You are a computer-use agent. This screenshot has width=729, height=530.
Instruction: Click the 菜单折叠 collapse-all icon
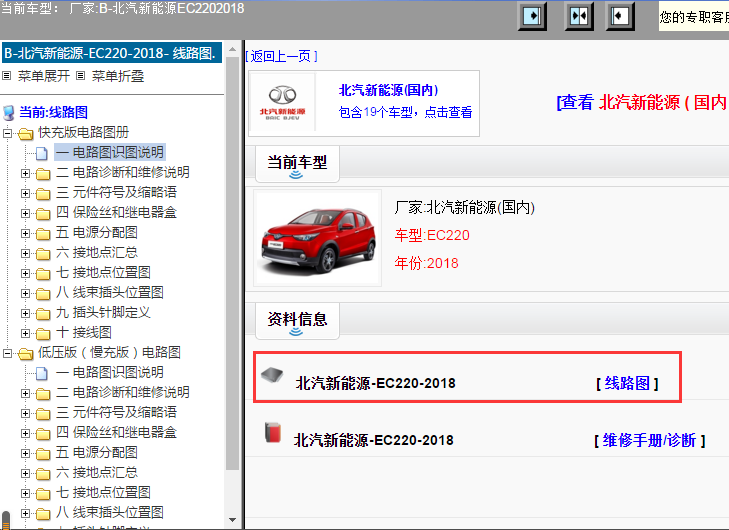[x=80, y=75]
